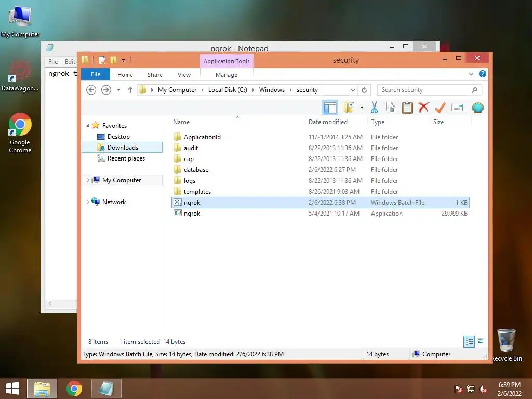The width and height of the screenshot is (532, 399).
Task: Click the Paste clipboard icon
Action: [407, 108]
